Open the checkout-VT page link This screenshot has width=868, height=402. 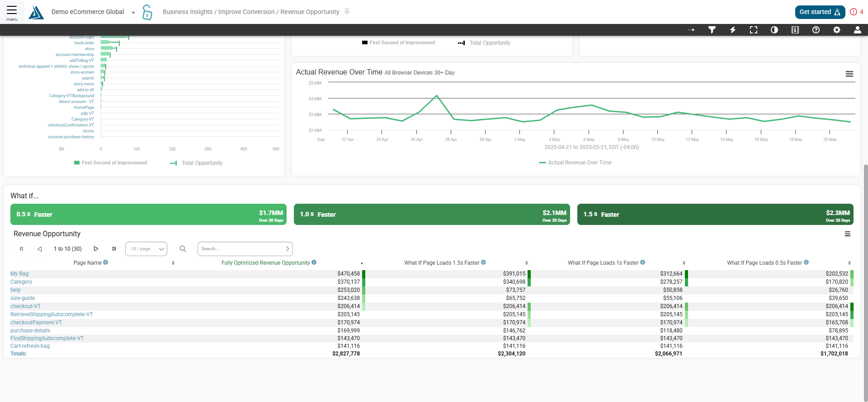point(25,306)
